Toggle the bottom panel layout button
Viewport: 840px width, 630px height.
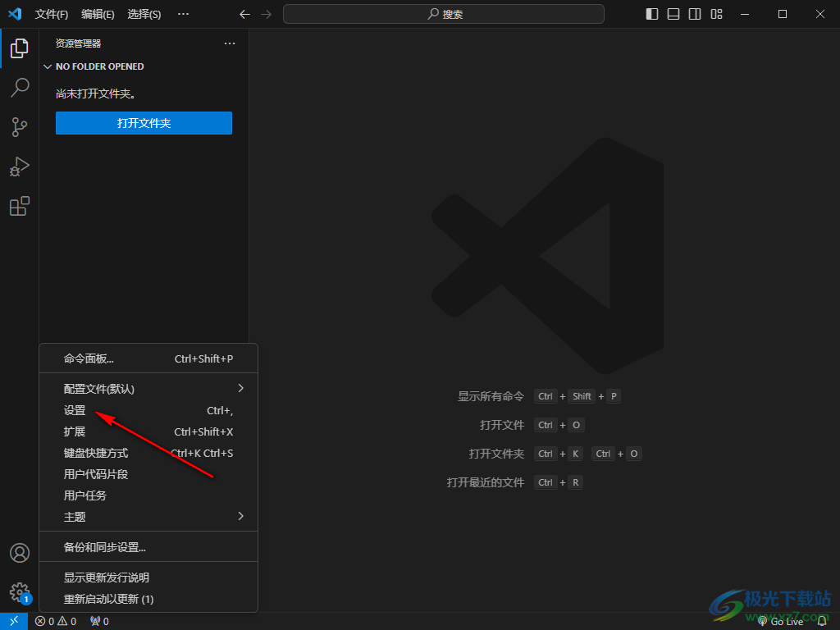(x=673, y=14)
